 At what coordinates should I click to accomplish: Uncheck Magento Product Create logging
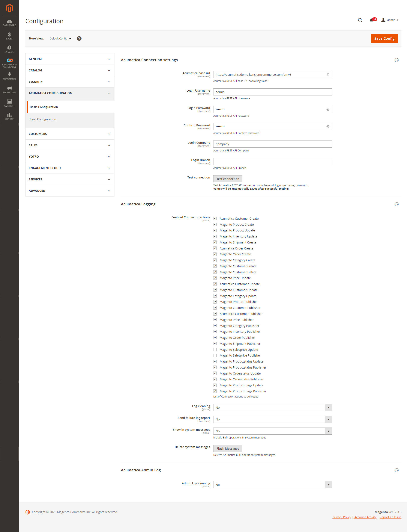click(x=215, y=225)
